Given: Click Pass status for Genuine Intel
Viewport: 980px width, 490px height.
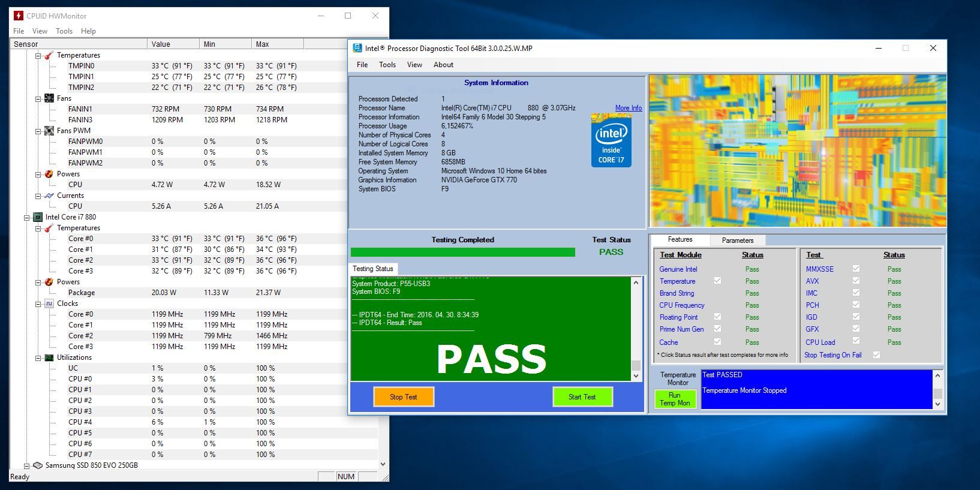Looking at the screenshot, I should 752,269.
